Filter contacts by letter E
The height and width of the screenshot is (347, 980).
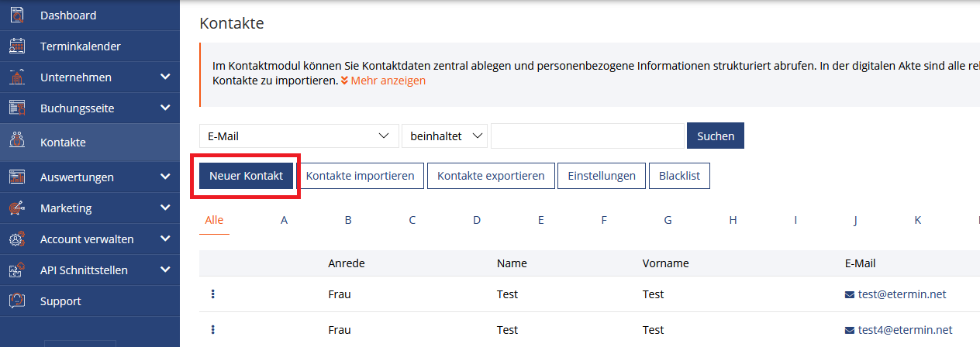coord(541,220)
